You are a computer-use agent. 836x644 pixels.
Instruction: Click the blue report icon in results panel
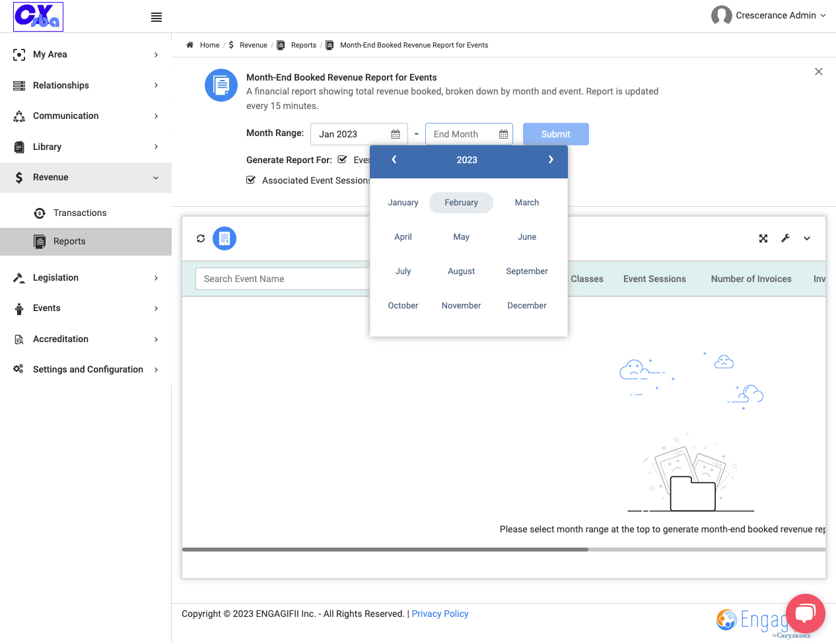pos(225,238)
